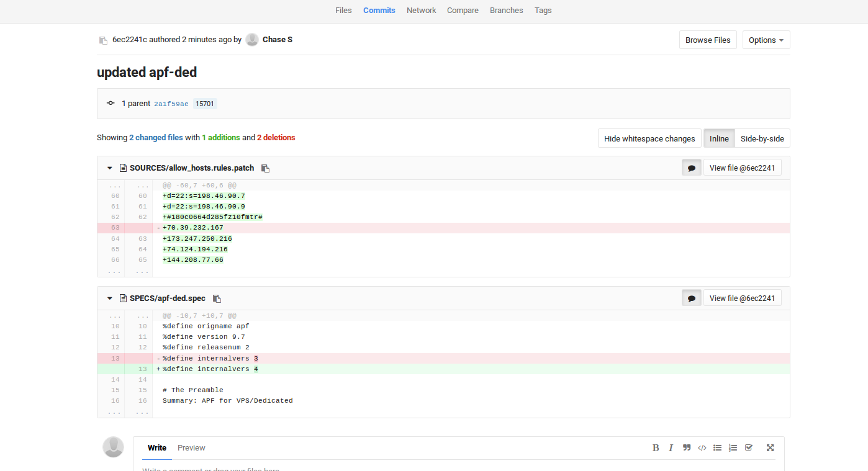Switch diff to Side-by-side view
Screen dimensions: 868x471
pos(762,138)
